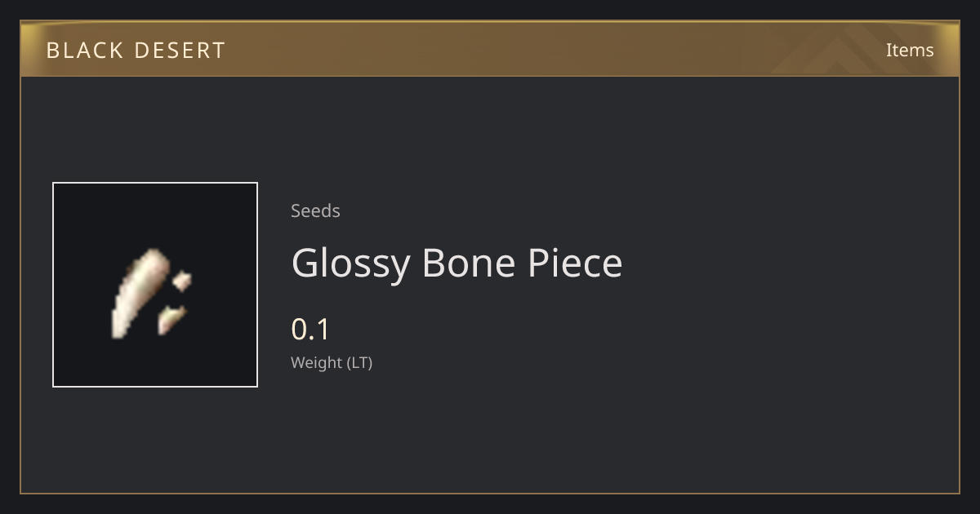Viewport: 980px width, 514px height.
Task: Click the Glossy Bone Piece item icon
Action: point(155,285)
